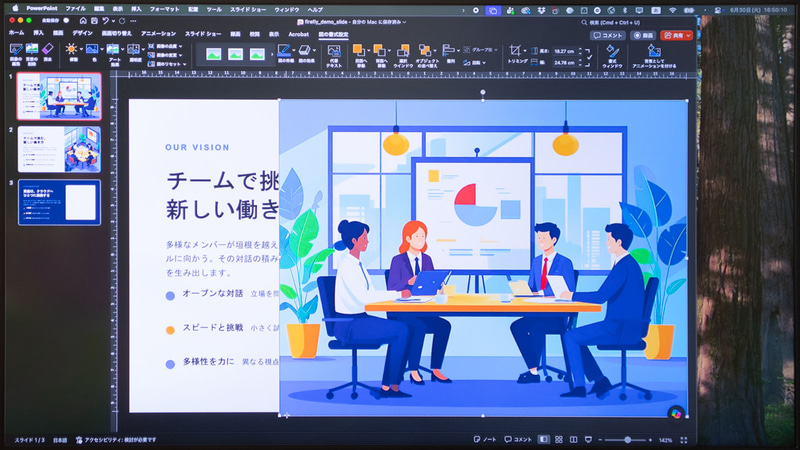800x450 pixels.
Task: Start Slide Show from status bar icon
Action: click(x=588, y=439)
